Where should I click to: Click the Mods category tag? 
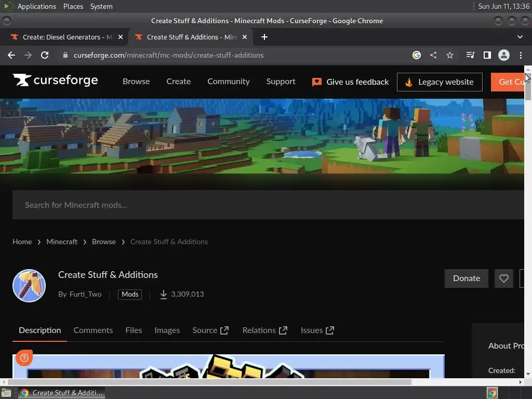pyautogui.click(x=130, y=294)
